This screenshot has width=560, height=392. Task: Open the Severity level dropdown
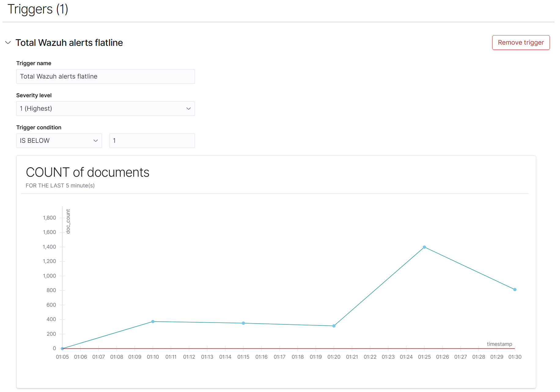click(x=105, y=109)
